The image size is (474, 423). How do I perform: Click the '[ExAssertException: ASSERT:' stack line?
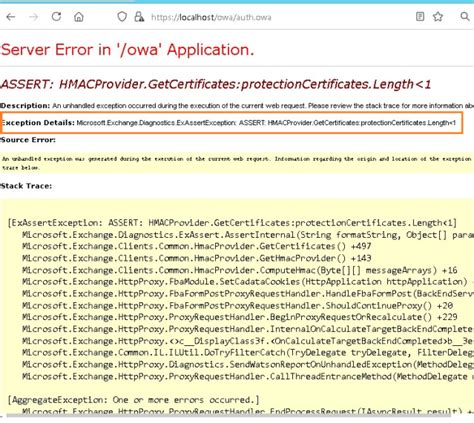232,223
